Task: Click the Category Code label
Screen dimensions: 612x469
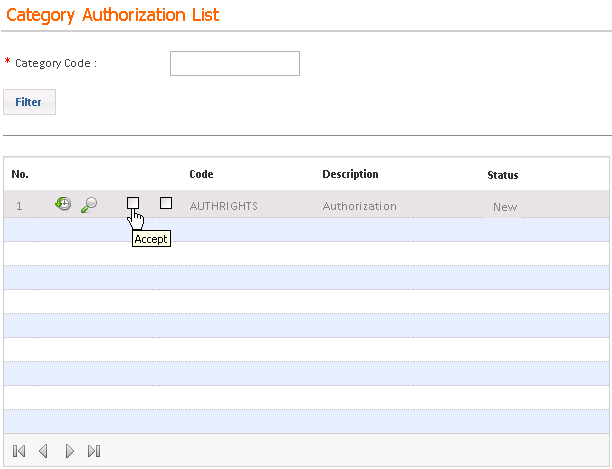Action: tap(56, 64)
